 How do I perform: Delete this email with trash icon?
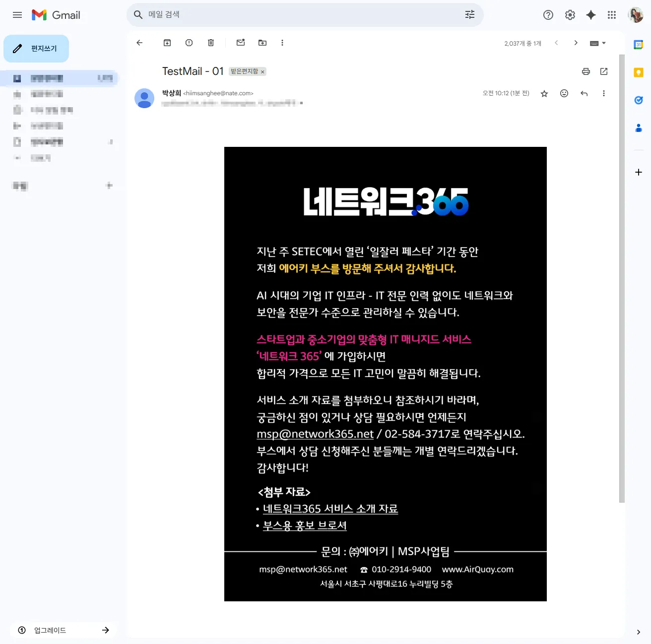211,43
